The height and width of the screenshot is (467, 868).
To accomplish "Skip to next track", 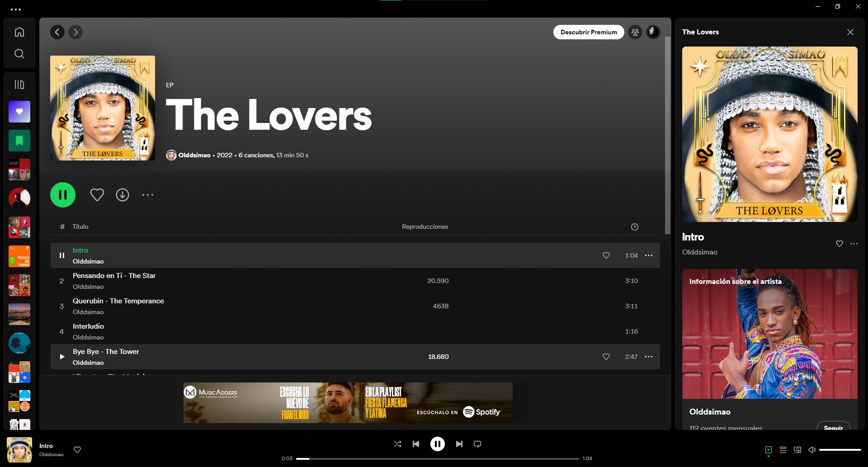I will click(459, 444).
